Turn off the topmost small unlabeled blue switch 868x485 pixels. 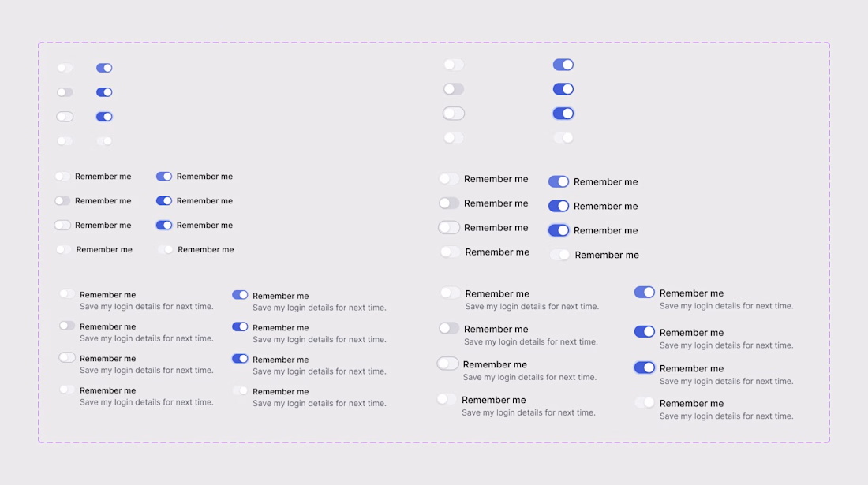coord(104,68)
